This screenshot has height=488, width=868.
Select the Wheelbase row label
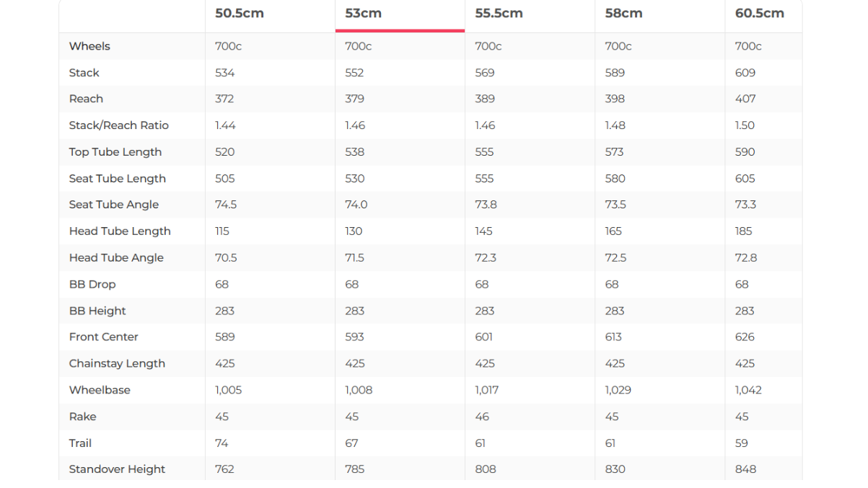point(100,390)
